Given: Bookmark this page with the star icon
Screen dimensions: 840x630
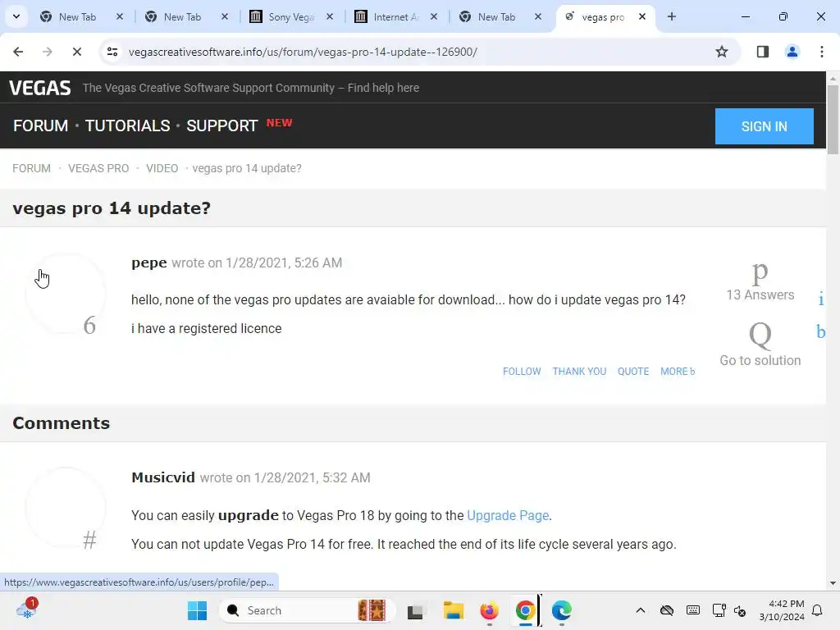Looking at the screenshot, I should pyautogui.click(x=722, y=52).
